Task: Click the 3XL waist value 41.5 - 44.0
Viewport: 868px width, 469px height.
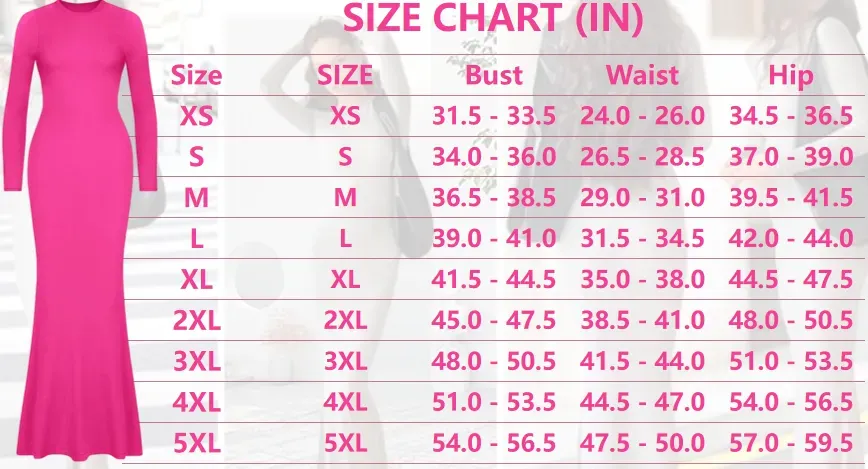Action: tap(642, 362)
